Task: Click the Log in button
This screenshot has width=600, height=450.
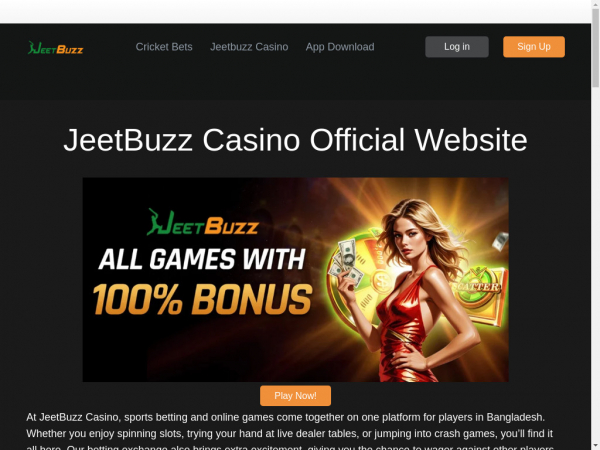Action: (x=457, y=47)
